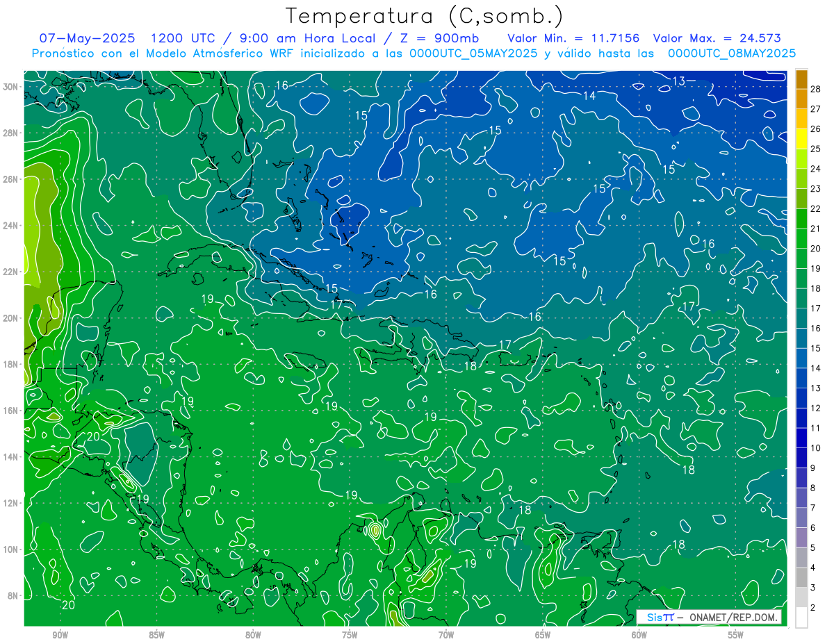Click the "26N" latitude axis label
Viewport: 834px width, 644px height.
click(11, 179)
